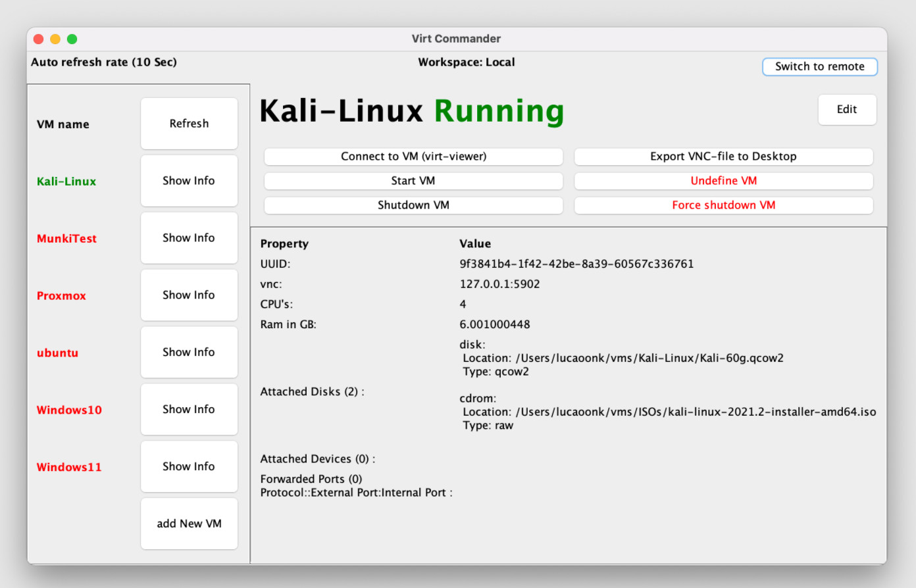The image size is (916, 588).
Task: Refresh the VM list
Action: coord(189,124)
